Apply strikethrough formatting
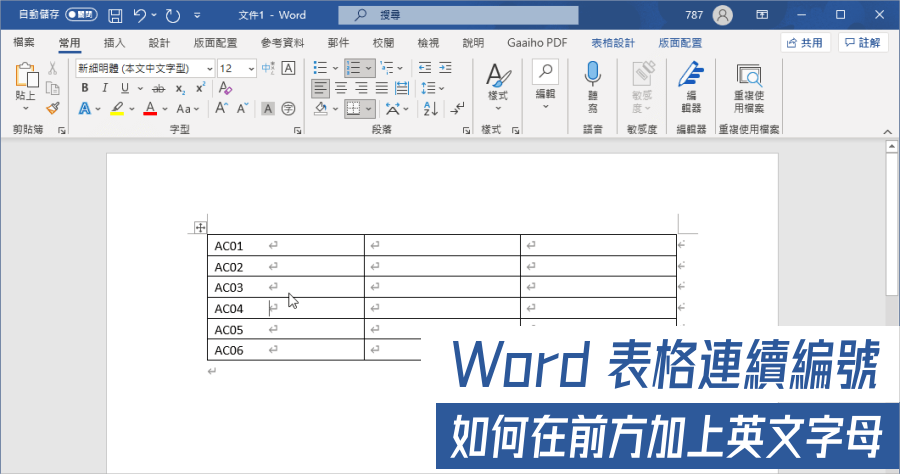The image size is (900, 474). pos(158,88)
